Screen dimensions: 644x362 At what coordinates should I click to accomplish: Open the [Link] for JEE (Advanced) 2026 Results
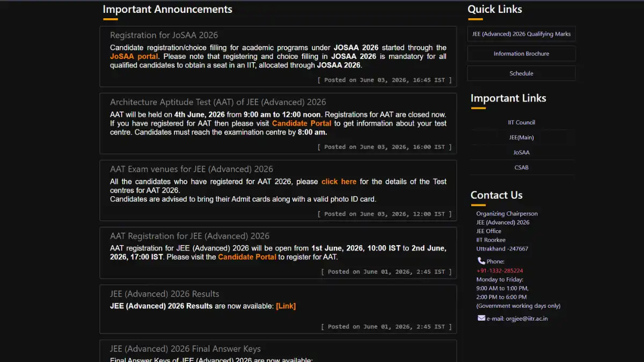[x=286, y=306]
